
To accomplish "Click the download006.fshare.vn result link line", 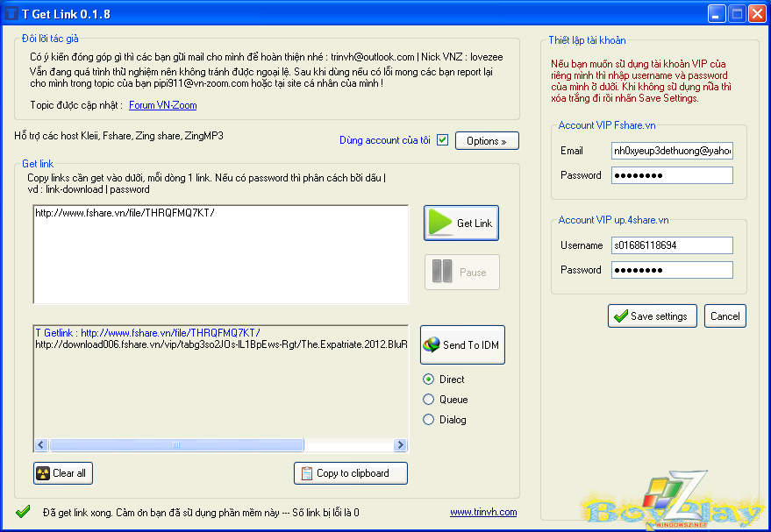I will coord(221,344).
